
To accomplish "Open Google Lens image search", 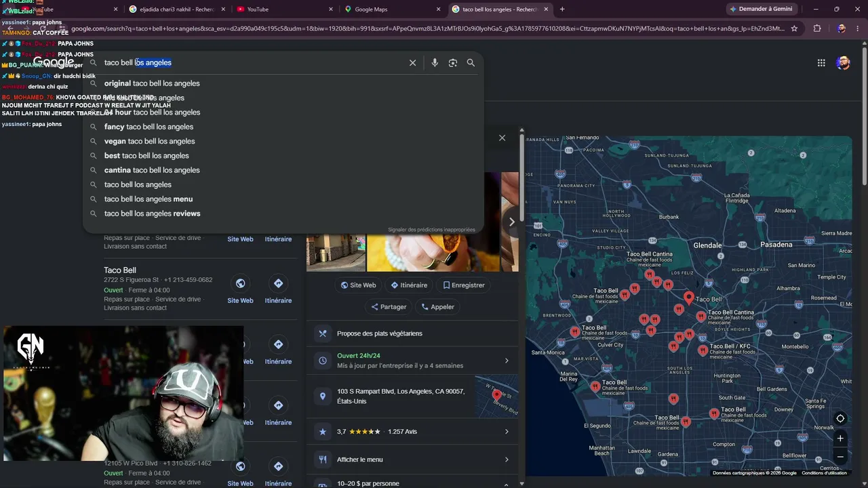I will (x=453, y=62).
